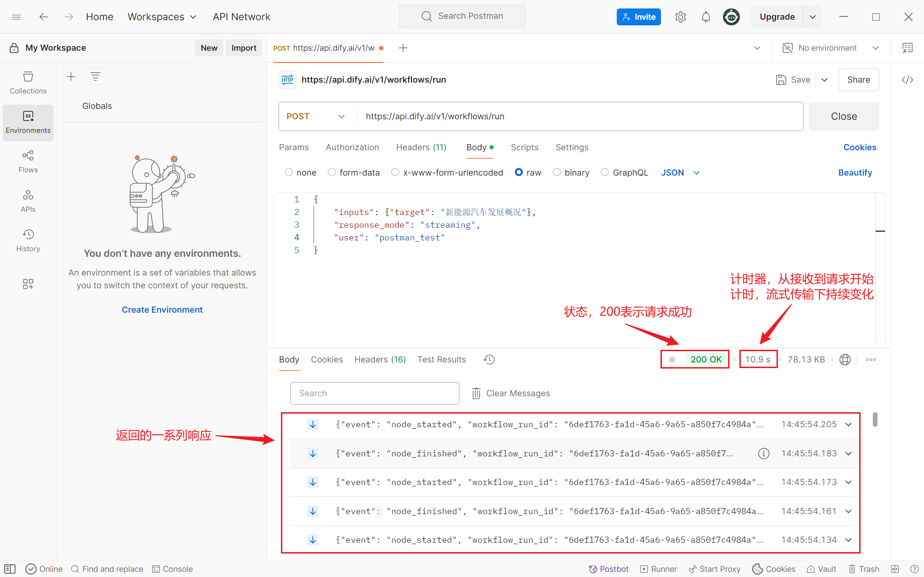The width and height of the screenshot is (924, 577).
Task: Open the Workspaces dropdown
Action: 162,17
